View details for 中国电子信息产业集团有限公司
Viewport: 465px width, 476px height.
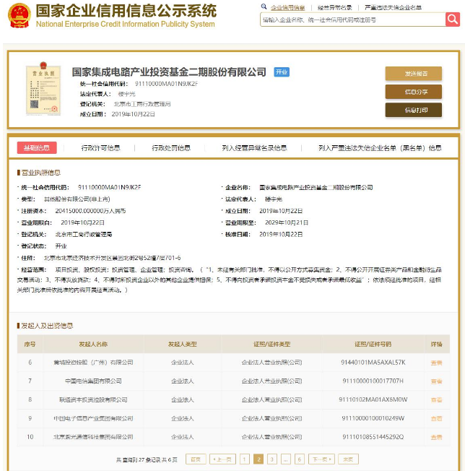click(x=436, y=419)
